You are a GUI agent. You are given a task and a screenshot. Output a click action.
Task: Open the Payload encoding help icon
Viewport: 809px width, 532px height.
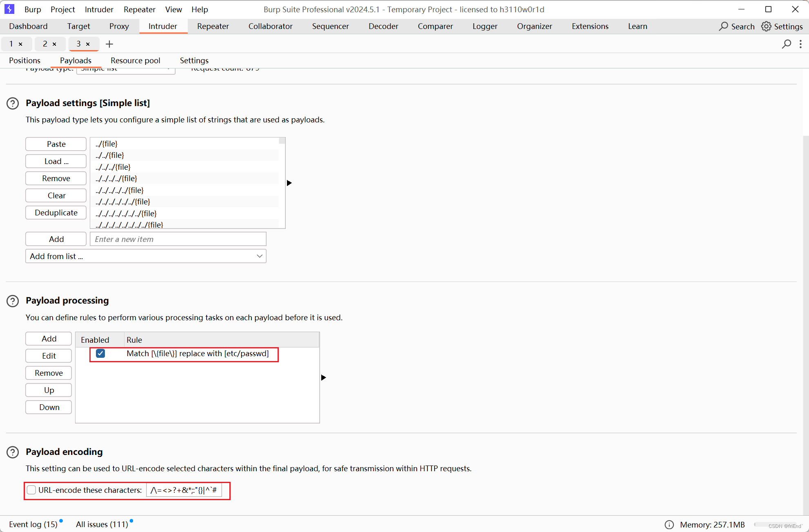[x=13, y=452]
